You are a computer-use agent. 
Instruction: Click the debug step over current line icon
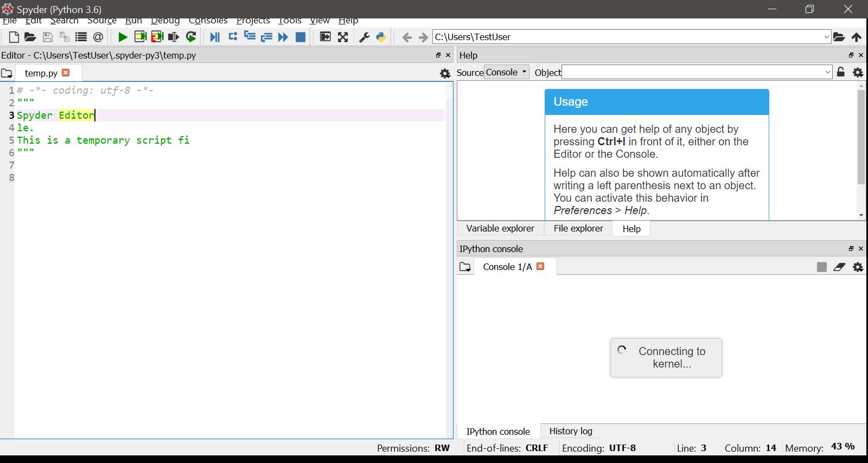(233, 36)
